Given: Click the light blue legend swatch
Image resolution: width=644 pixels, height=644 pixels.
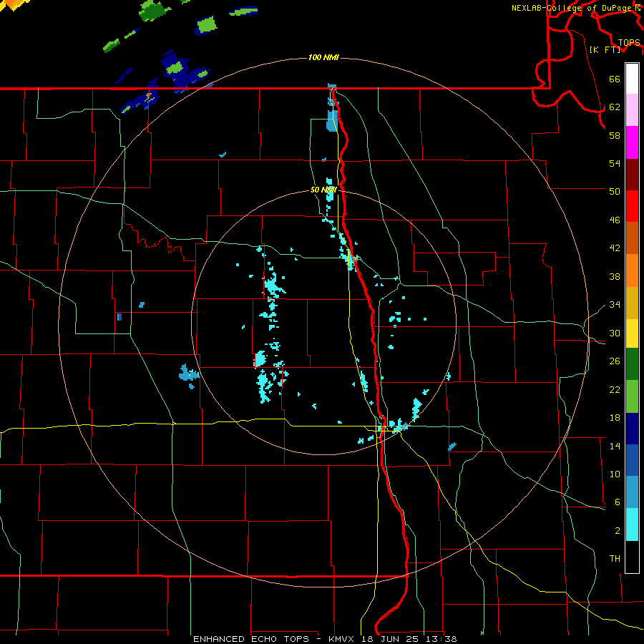Looking at the screenshot, I should pyautogui.click(x=632, y=492).
